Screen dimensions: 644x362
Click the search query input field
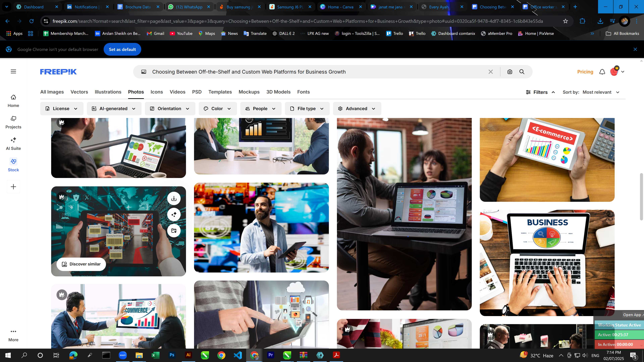click(317, 72)
